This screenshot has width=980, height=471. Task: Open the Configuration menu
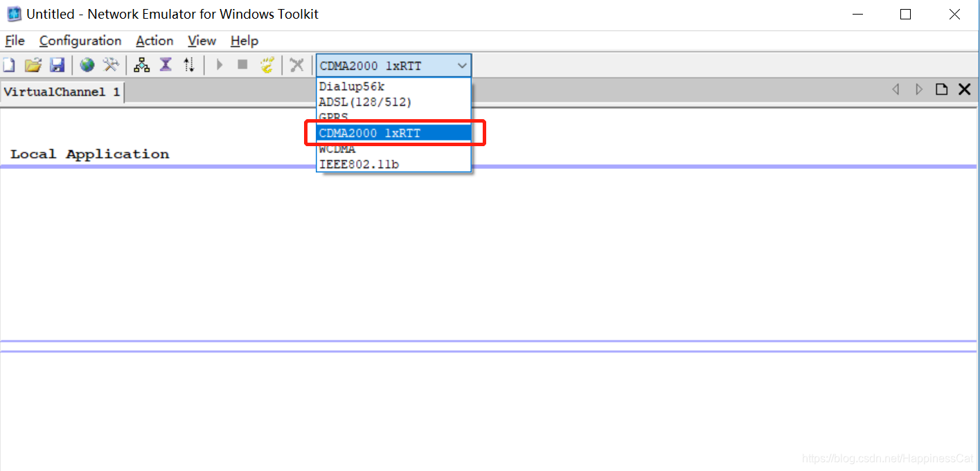click(79, 41)
